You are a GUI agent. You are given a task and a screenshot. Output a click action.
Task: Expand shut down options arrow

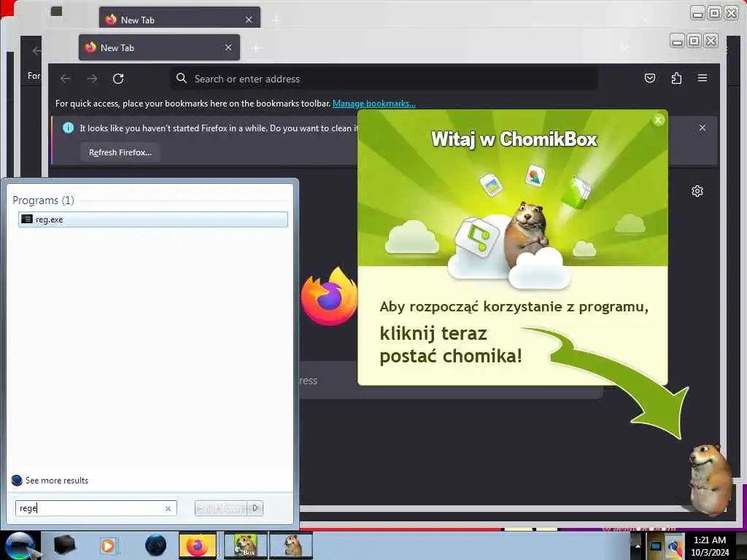(255, 508)
